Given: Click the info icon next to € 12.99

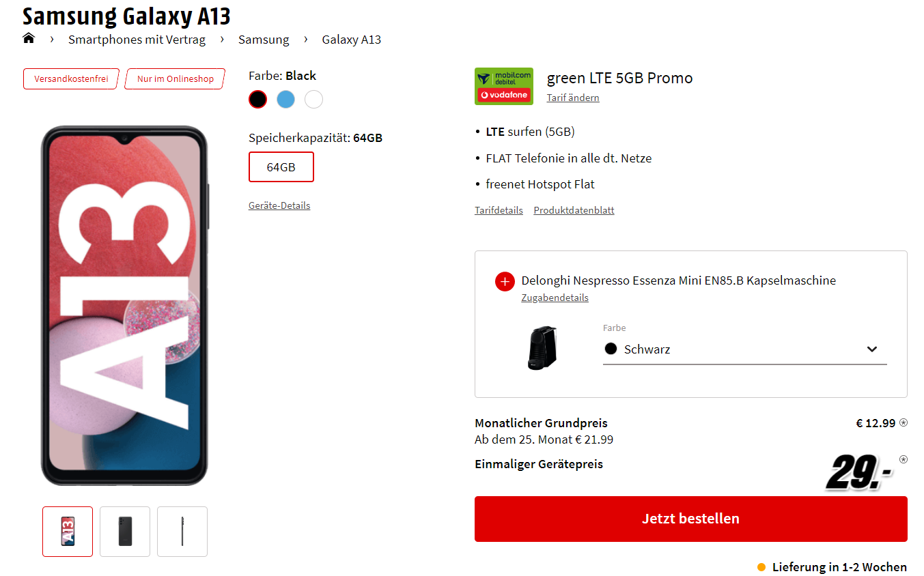Looking at the screenshot, I should click(x=904, y=422).
